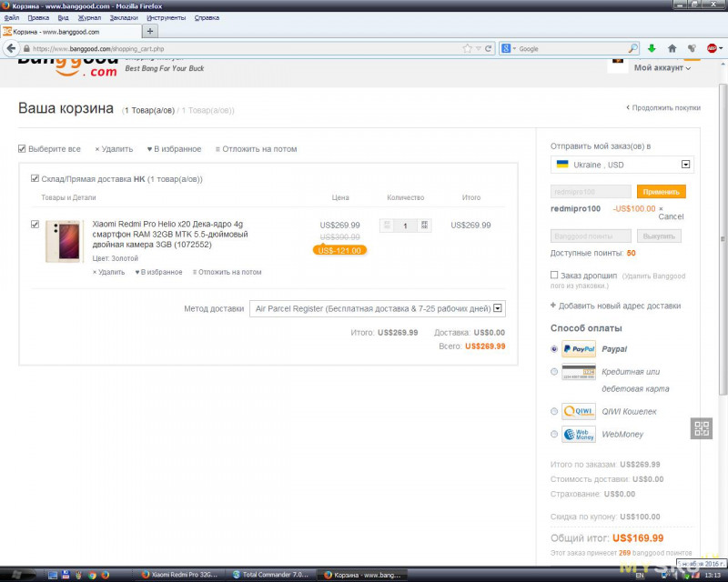The image size is (728, 582).
Task: Open the QR code floating icon
Action: click(x=701, y=428)
